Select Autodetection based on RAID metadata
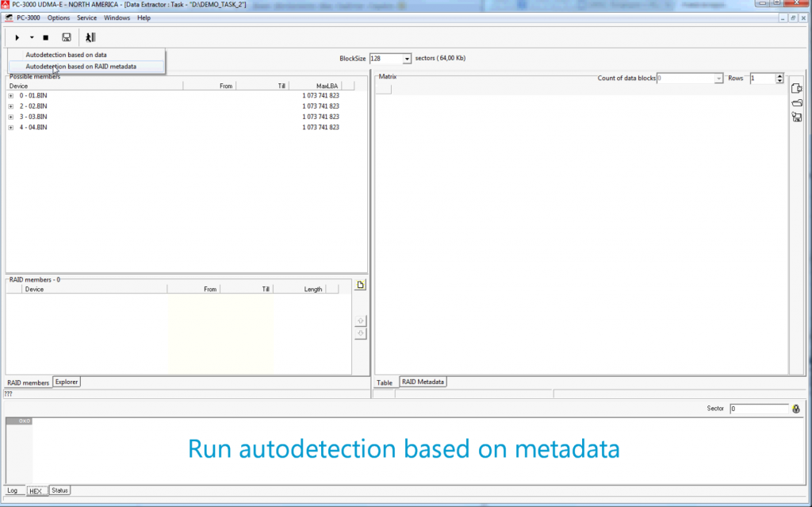Viewport: 812px width, 507px height. pyautogui.click(x=81, y=67)
